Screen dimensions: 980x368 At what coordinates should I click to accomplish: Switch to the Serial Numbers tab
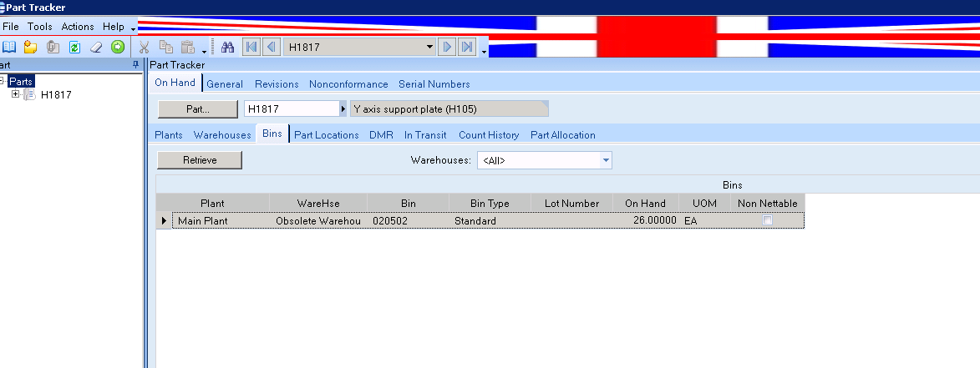[434, 84]
